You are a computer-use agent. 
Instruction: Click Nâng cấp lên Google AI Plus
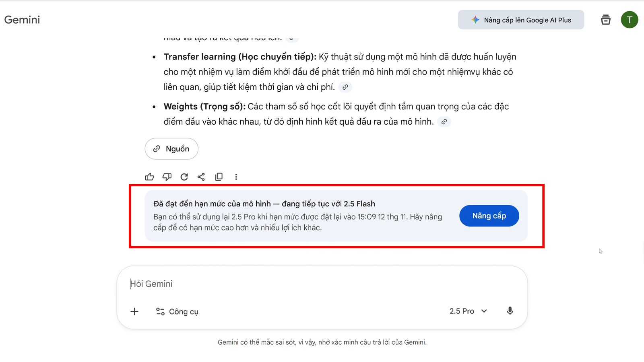pos(521,20)
